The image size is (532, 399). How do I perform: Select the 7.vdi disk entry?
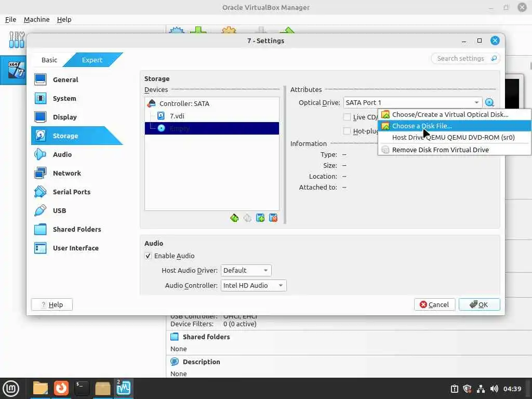(x=212, y=116)
